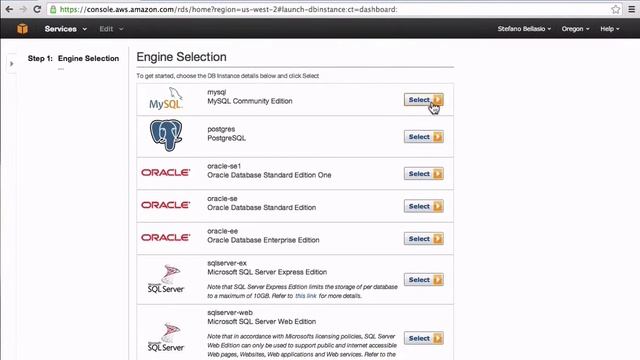Select the oracle-se1 engine
This screenshot has height=360, width=640.
tap(424, 173)
